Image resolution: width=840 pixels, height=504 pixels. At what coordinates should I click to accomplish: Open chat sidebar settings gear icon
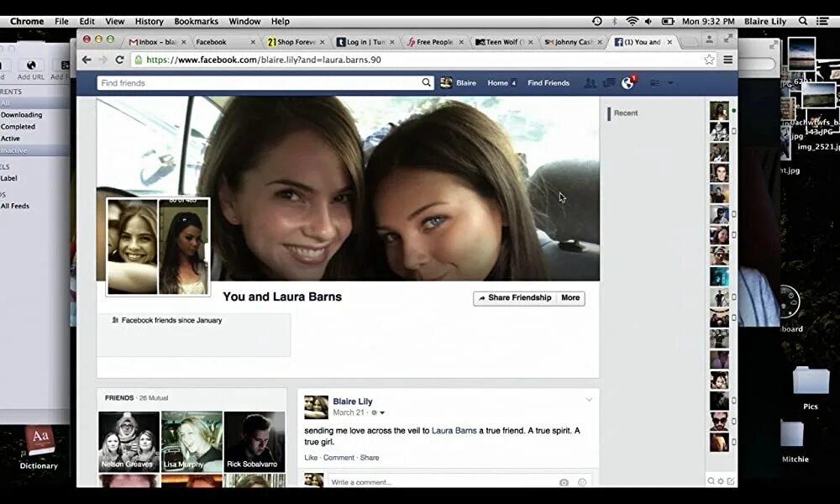tap(721, 481)
